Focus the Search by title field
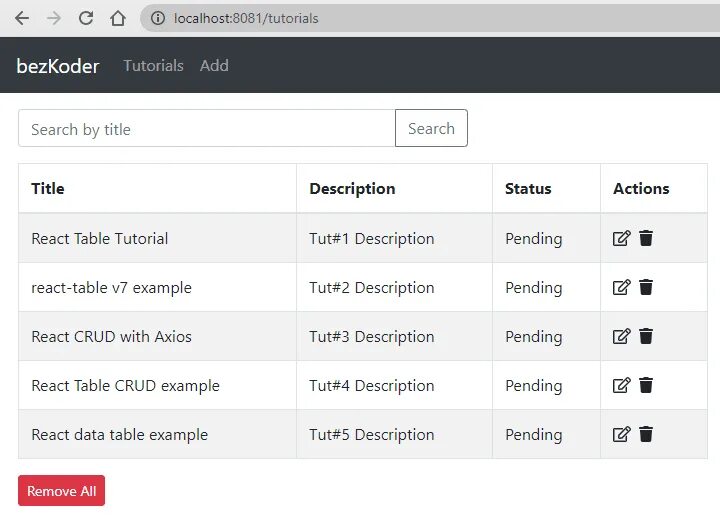The image size is (720, 520). click(207, 128)
